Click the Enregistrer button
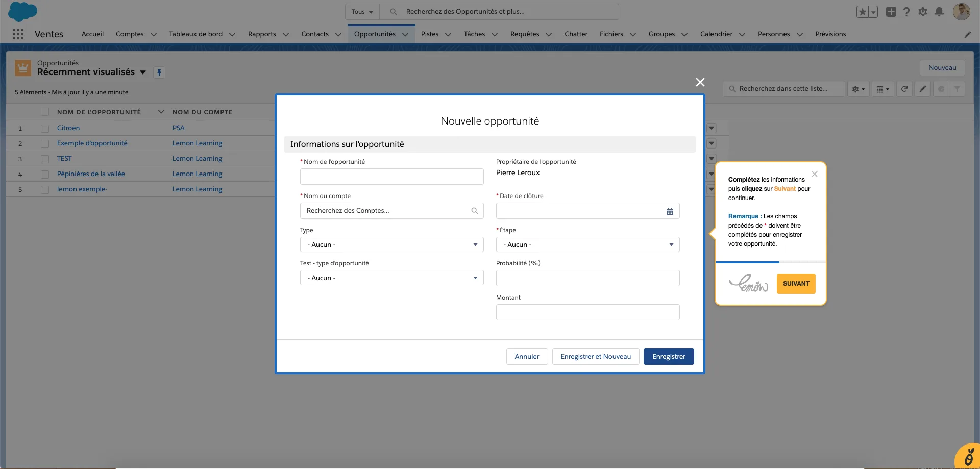The width and height of the screenshot is (980, 469). (x=669, y=356)
